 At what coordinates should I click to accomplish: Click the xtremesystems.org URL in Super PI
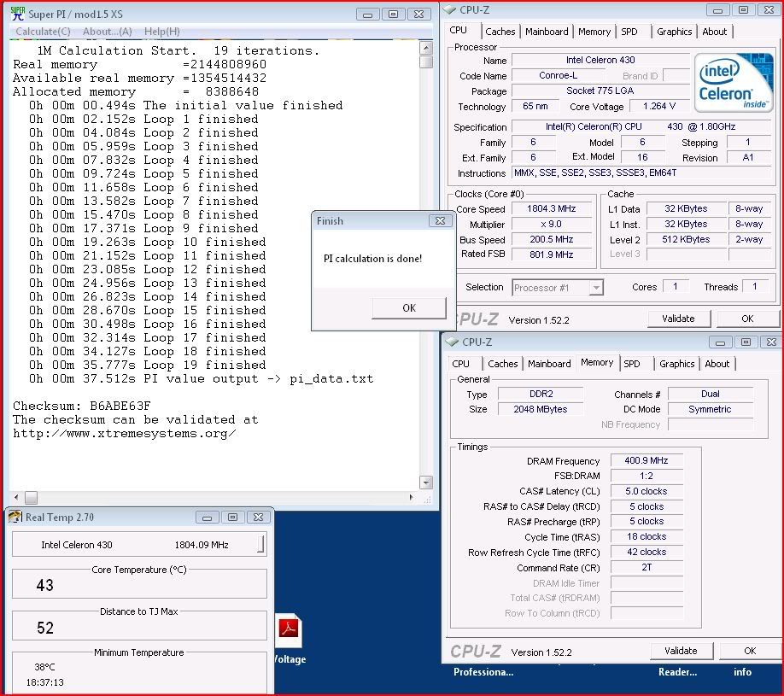pyautogui.click(x=125, y=433)
